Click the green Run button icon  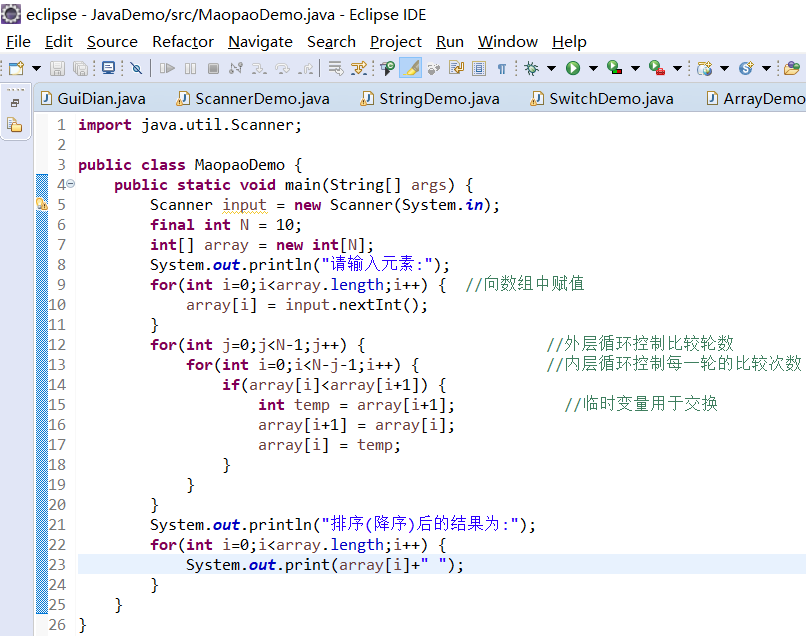(573, 68)
